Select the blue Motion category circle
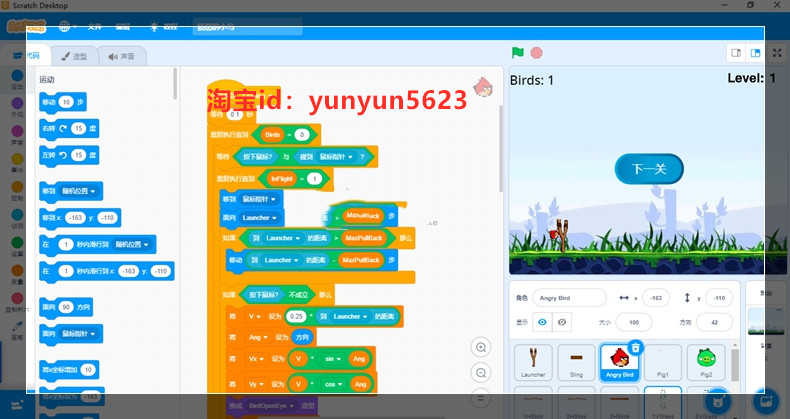790x419 pixels. click(x=17, y=76)
